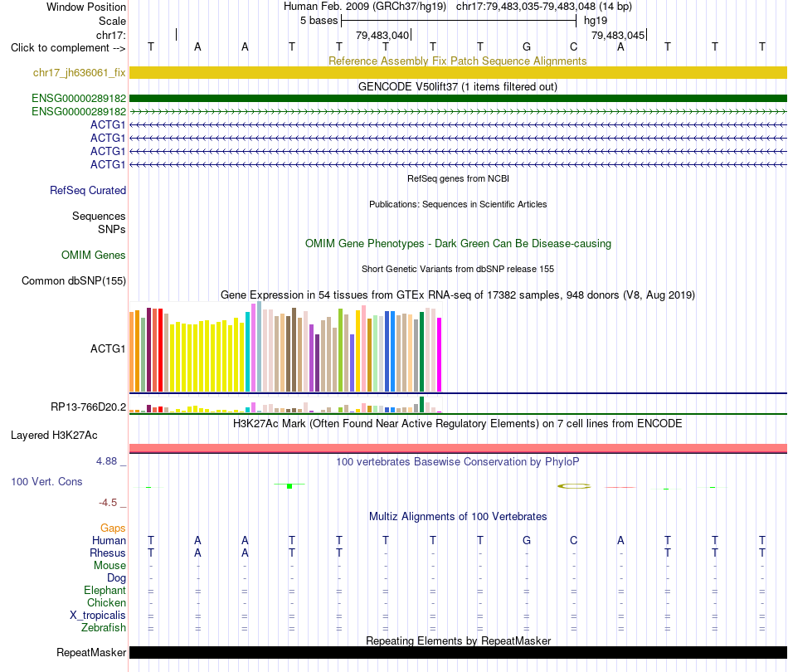Click 'Short Genetic Variants from dbSNP release 155'
This screenshot has width=788, height=672.
[458, 269]
